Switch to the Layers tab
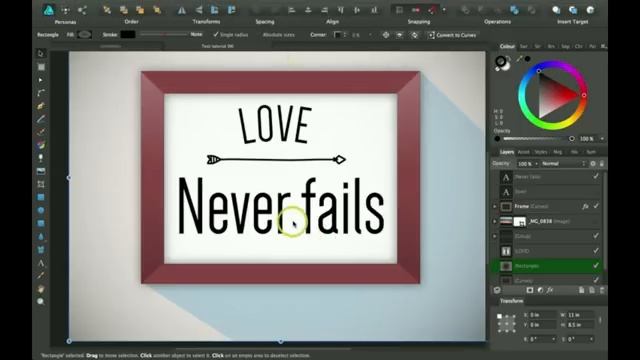 (x=507, y=152)
